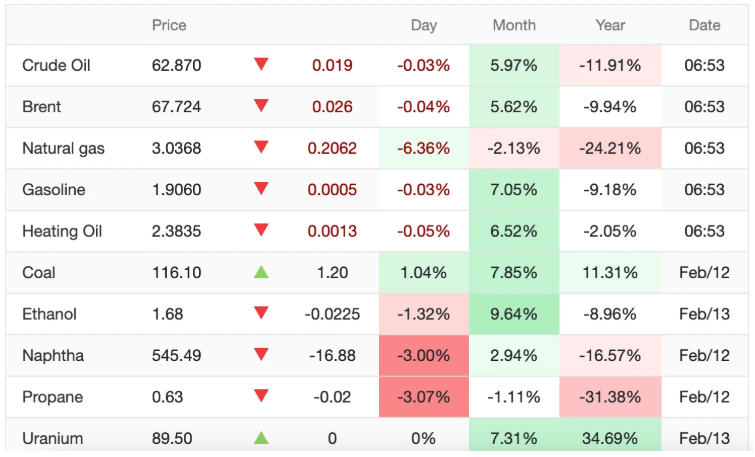
Task: Click the red down arrow in Brent row
Action: point(261,106)
